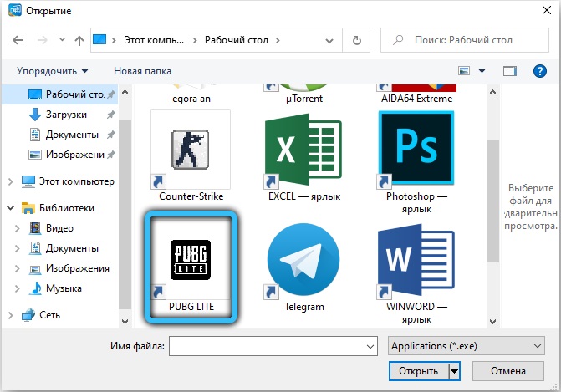Open view options dropdown arrow
The height and width of the screenshot is (392, 561).
coord(482,71)
